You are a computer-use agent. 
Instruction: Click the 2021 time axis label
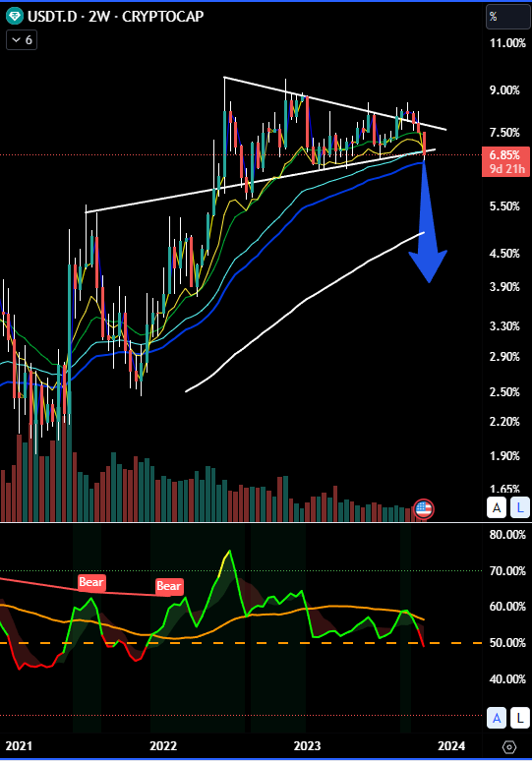(x=19, y=746)
